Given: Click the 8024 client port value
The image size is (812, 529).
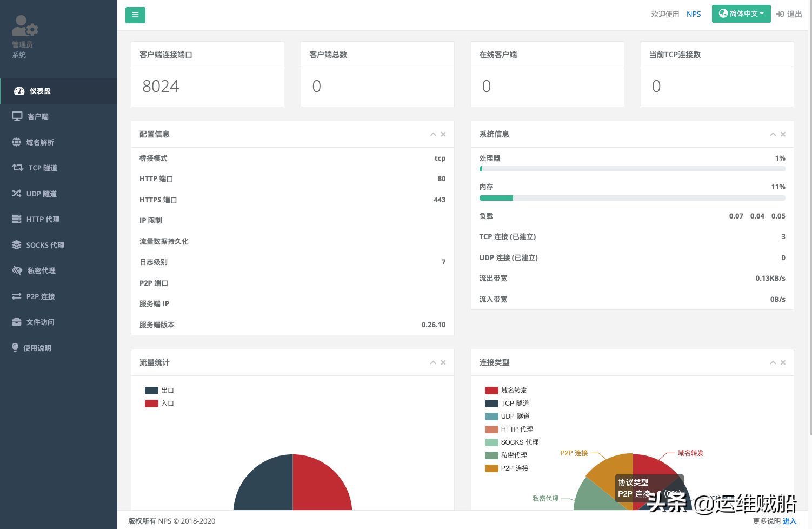Looking at the screenshot, I should tap(161, 87).
